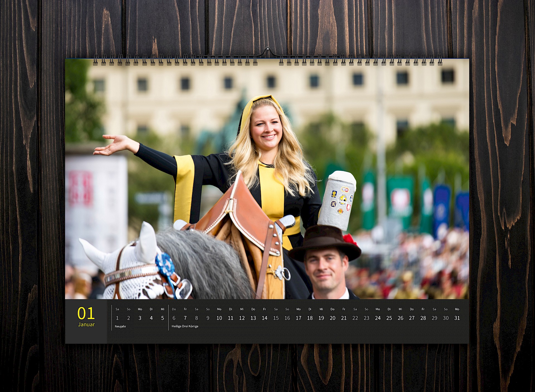Select date 20 in the calendar strip

coord(332,318)
